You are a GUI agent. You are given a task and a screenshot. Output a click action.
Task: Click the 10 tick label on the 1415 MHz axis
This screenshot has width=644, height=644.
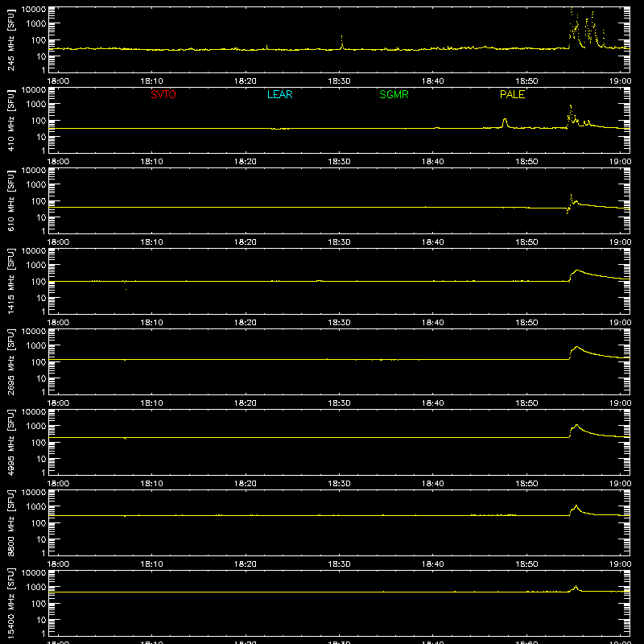coord(41,298)
